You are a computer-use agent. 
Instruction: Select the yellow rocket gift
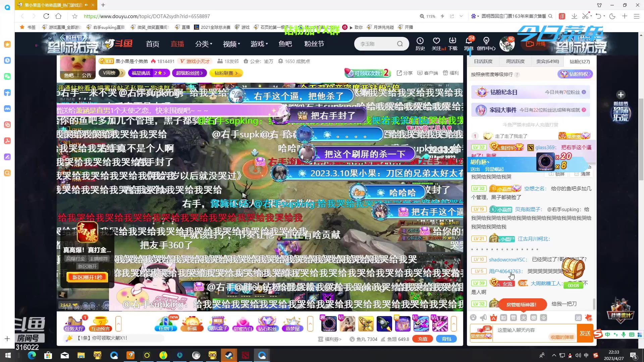366,324
